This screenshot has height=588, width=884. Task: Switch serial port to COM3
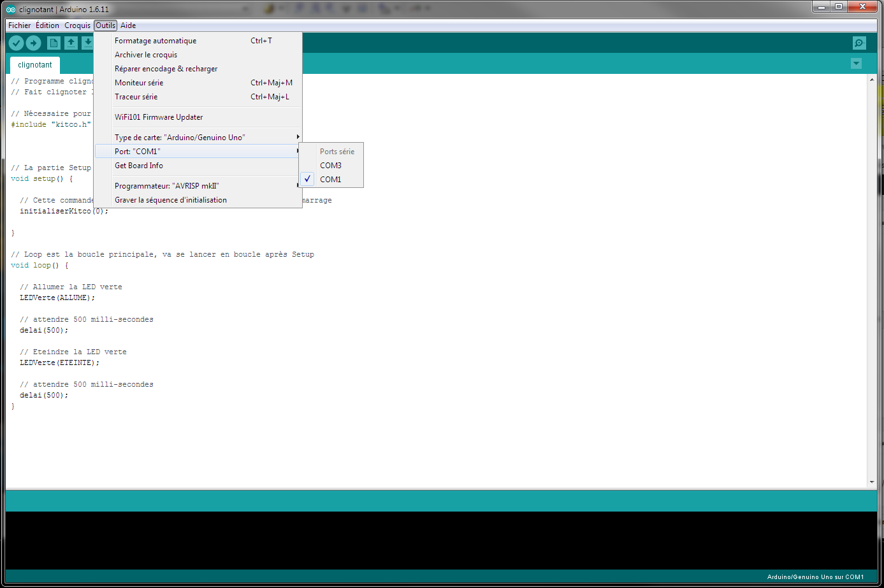click(330, 166)
